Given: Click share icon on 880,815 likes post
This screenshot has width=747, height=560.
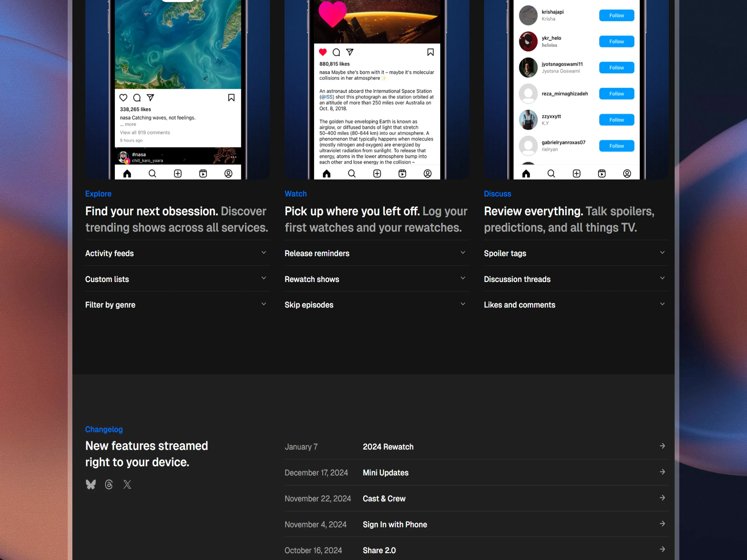Looking at the screenshot, I should pos(350,52).
